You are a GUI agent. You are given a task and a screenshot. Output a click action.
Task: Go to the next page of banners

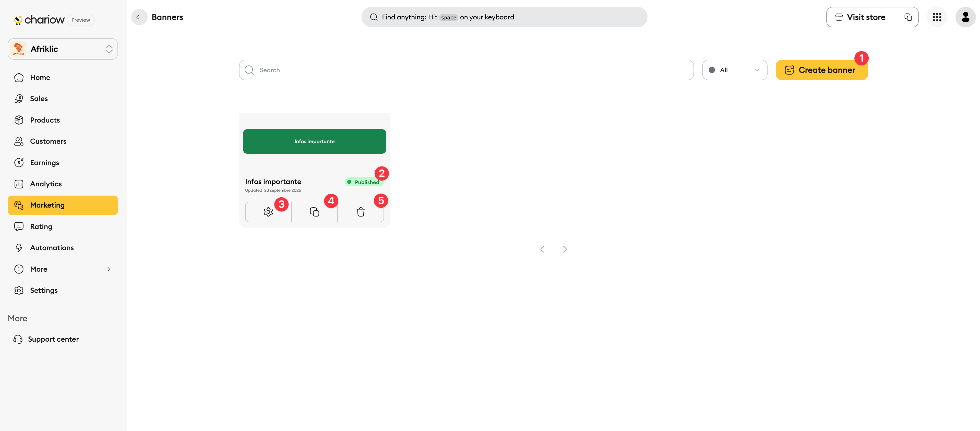[565, 249]
